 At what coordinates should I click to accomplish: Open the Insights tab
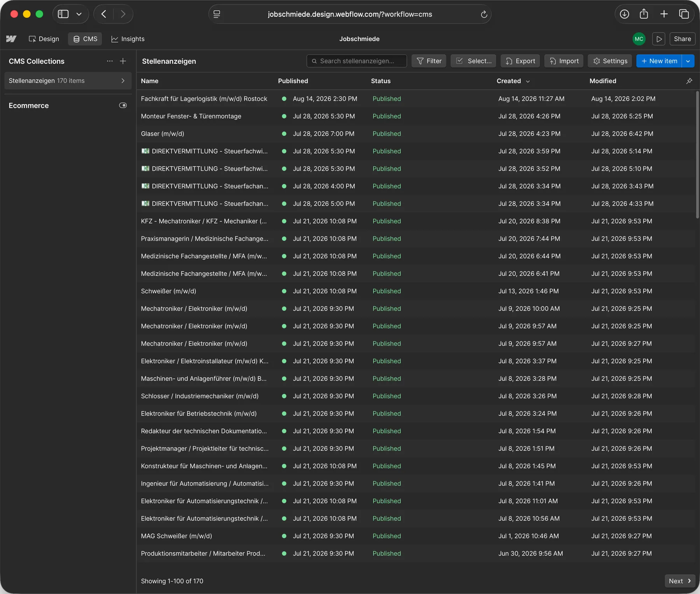[128, 39]
